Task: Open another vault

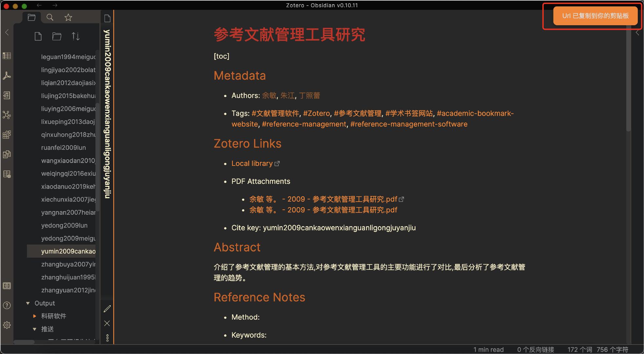Action: click(x=7, y=286)
